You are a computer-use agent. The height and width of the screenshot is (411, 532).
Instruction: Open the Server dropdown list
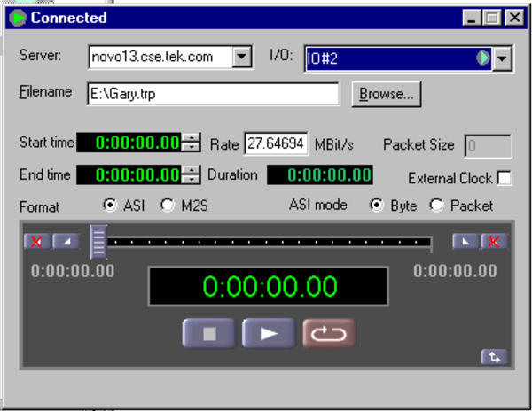(x=241, y=56)
